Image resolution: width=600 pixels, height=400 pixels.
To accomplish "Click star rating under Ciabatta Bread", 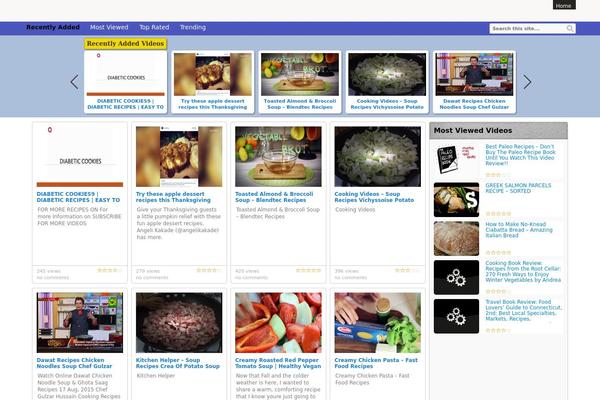I will point(498,253).
